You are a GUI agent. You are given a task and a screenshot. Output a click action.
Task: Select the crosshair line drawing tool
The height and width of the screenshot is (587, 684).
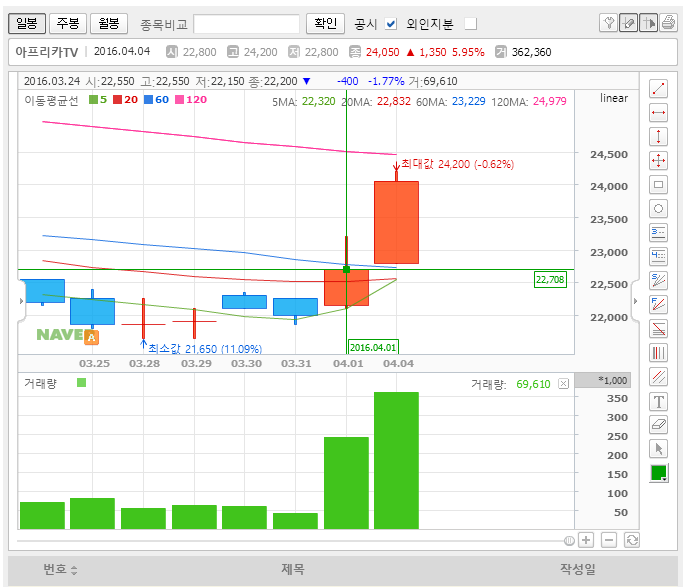pyautogui.click(x=658, y=160)
